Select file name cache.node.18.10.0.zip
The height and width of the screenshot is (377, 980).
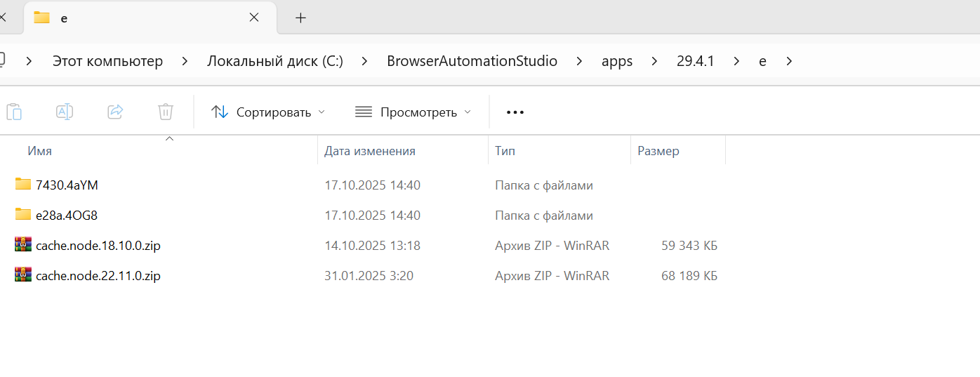pos(98,246)
